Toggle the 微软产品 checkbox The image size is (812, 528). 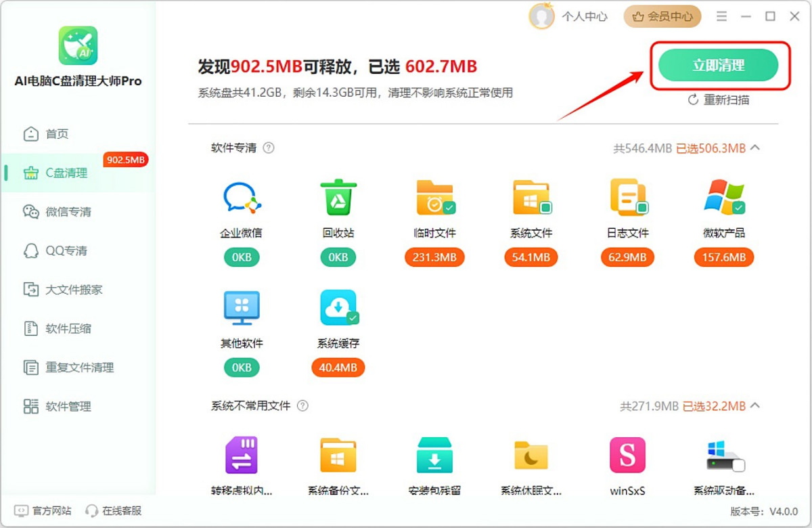(x=739, y=207)
